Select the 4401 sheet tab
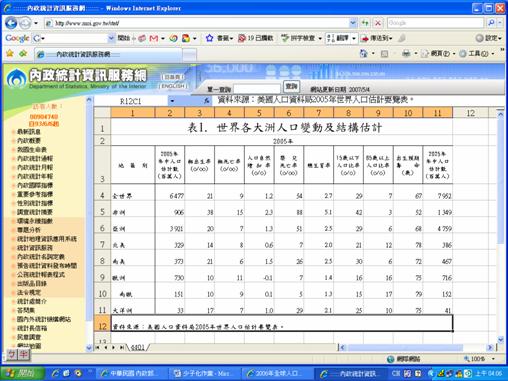The width and height of the screenshot is (508, 381). click(x=138, y=347)
